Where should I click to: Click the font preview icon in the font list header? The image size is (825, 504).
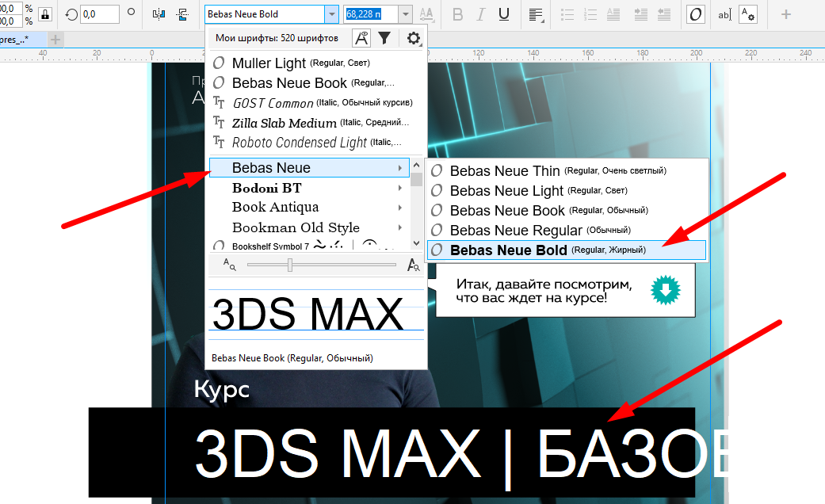coord(361,38)
